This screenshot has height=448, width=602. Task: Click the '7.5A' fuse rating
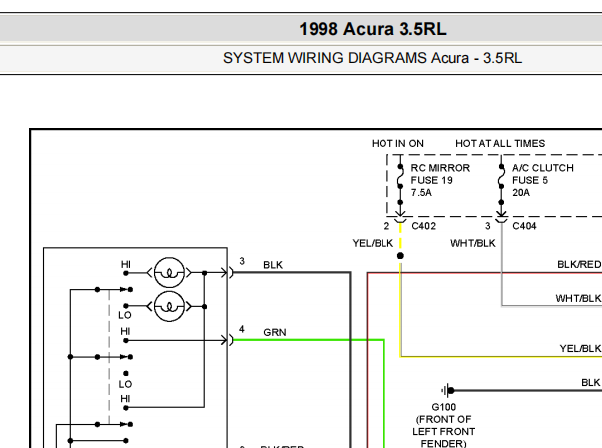421,193
